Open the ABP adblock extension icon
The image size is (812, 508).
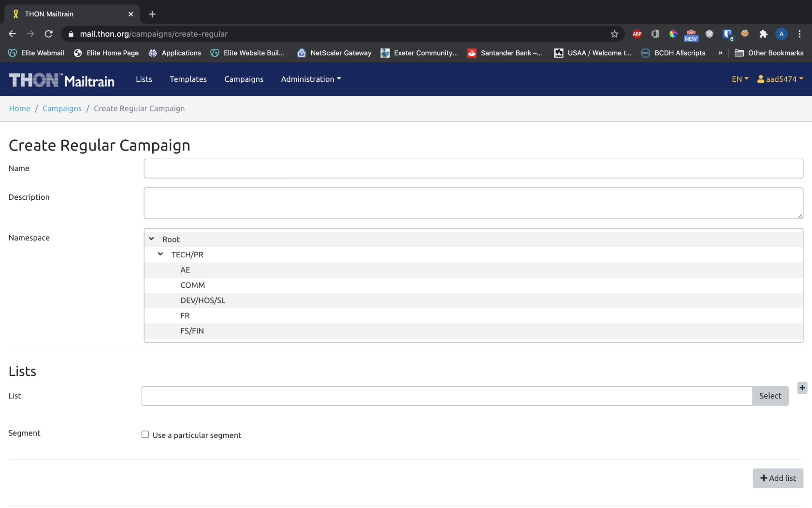coord(637,34)
